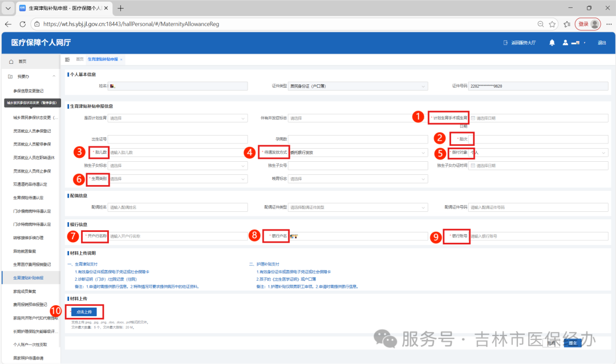The width and height of the screenshot is (616, 364).
Task: Click into the 银行户名 input field
Action: point(358,236)
